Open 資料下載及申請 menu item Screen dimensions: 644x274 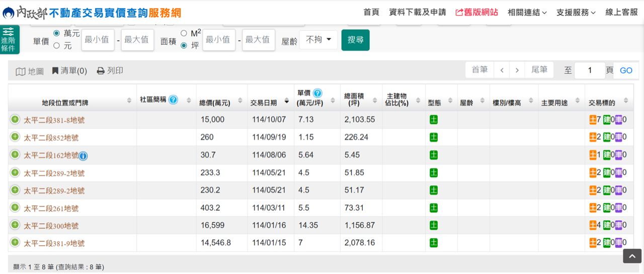[x=417, y=13]
